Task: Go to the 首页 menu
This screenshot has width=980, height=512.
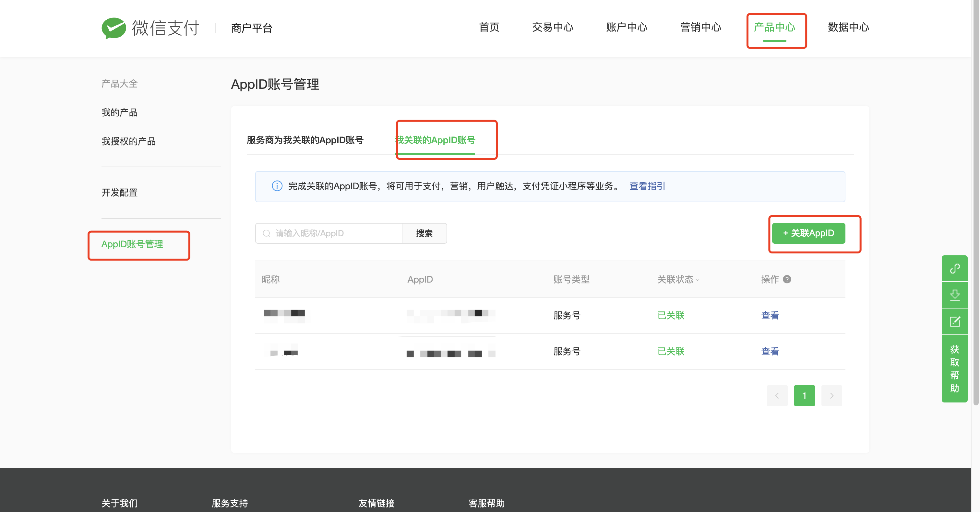Action: tap(489, 27)
